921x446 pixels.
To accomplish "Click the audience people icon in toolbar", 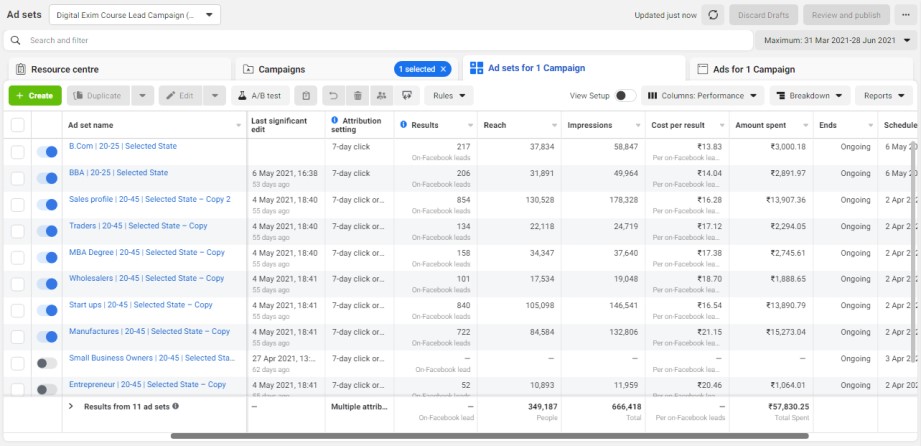I will (382, 96).
